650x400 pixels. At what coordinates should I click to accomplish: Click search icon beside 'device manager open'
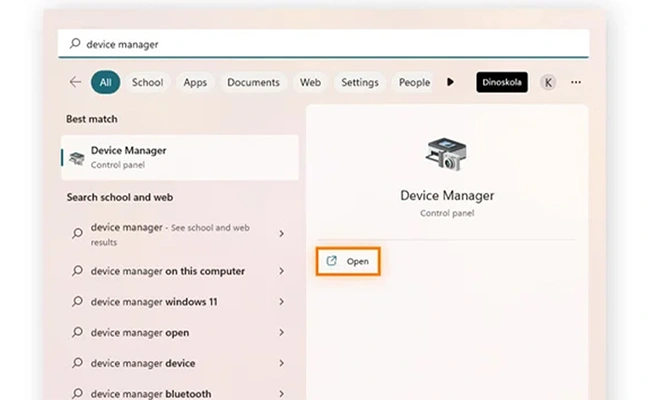(77, 332)
